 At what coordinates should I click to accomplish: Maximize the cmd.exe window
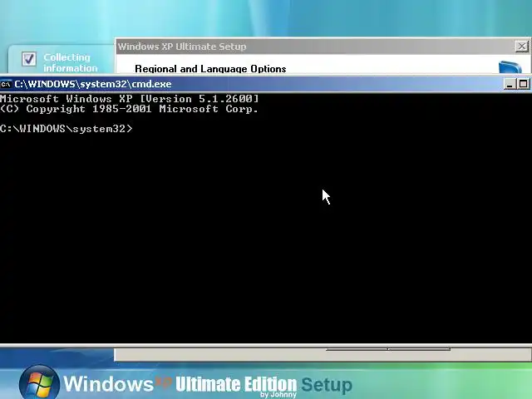pyautogui.click(x=524, y=84)
